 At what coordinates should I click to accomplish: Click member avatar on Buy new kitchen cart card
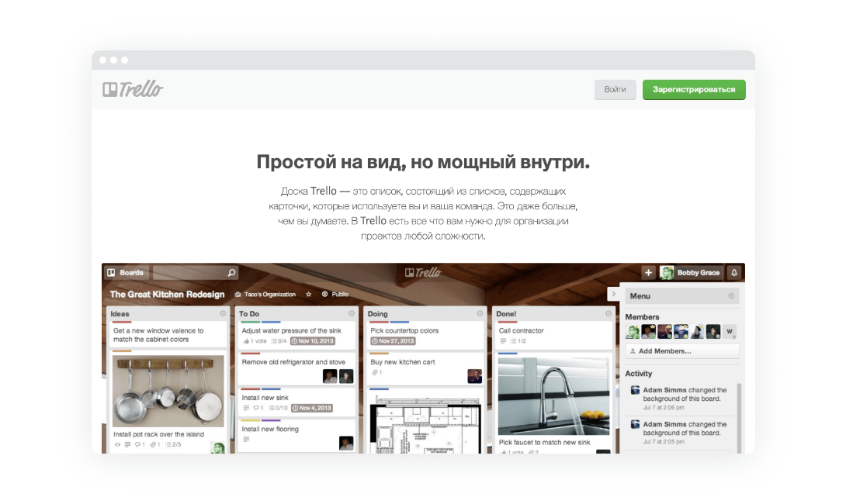475,376
